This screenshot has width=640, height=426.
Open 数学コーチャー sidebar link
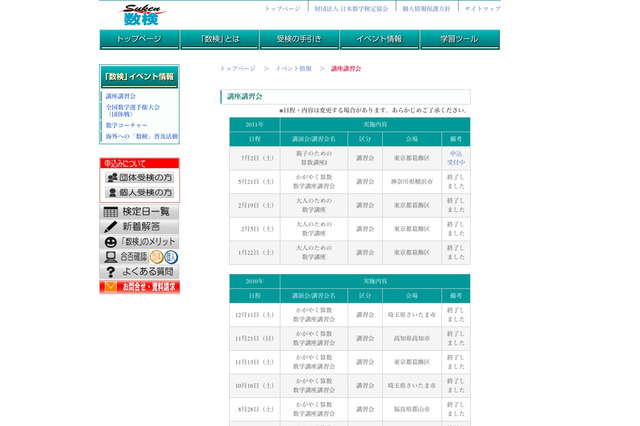pos(127,125)
